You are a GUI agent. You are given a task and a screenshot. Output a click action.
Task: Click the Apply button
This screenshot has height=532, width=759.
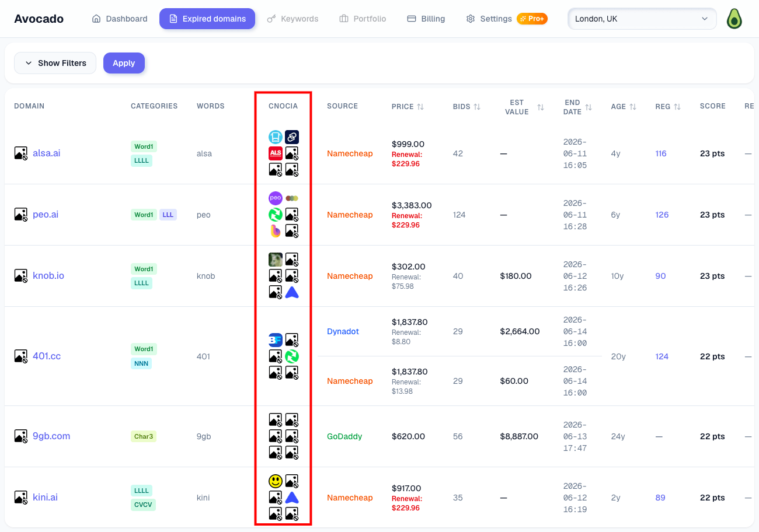pyautogui.click(x=124, y=63)
